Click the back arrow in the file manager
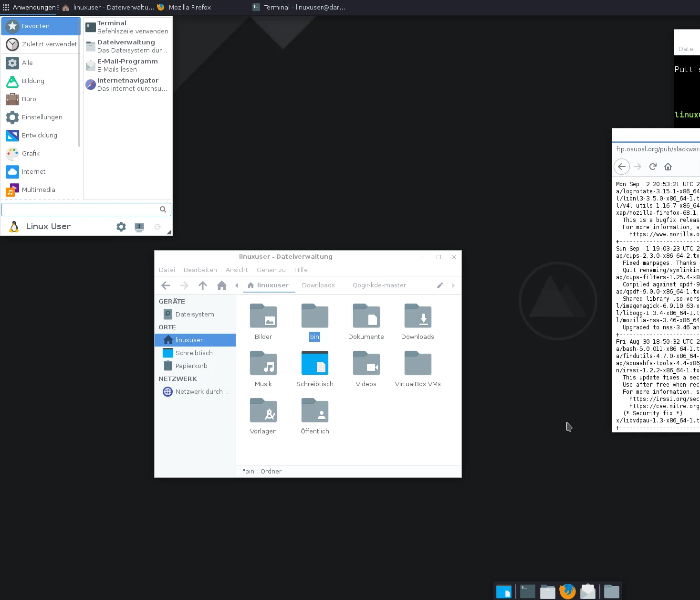700x600 pixels. tap(166, 285)
